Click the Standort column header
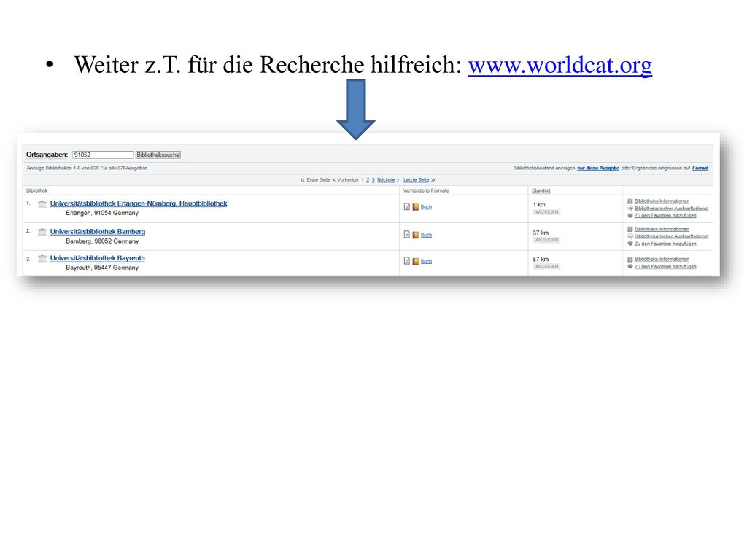 pyautogui.click(x=541, y=190)
